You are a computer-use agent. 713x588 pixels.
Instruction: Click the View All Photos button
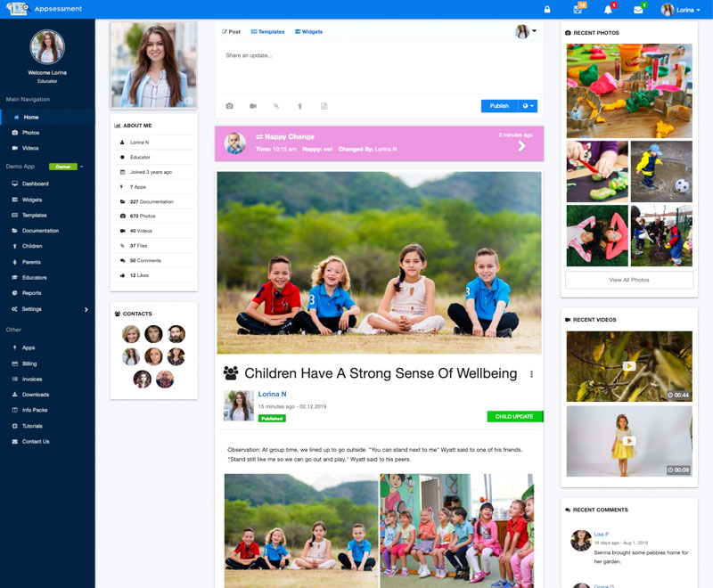pos(629,280)
